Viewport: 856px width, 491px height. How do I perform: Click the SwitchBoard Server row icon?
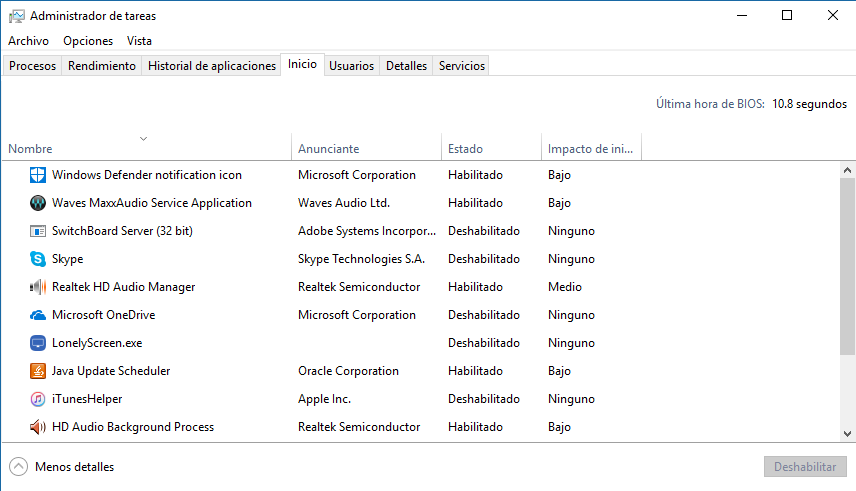tap(38, 231)
